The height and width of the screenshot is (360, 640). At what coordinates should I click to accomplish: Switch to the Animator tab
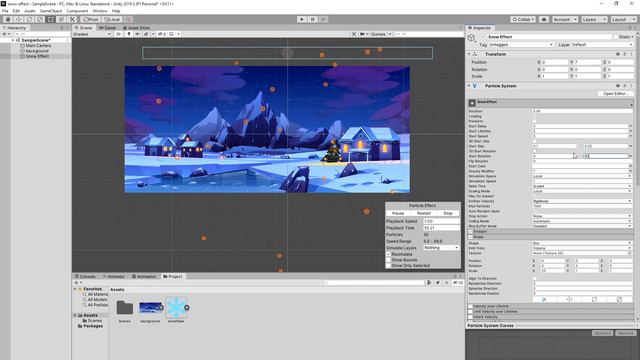tap(114, 276)
